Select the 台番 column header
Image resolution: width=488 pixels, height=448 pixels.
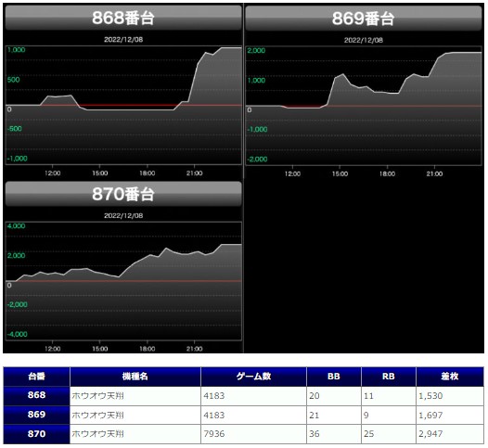point(37,377)
